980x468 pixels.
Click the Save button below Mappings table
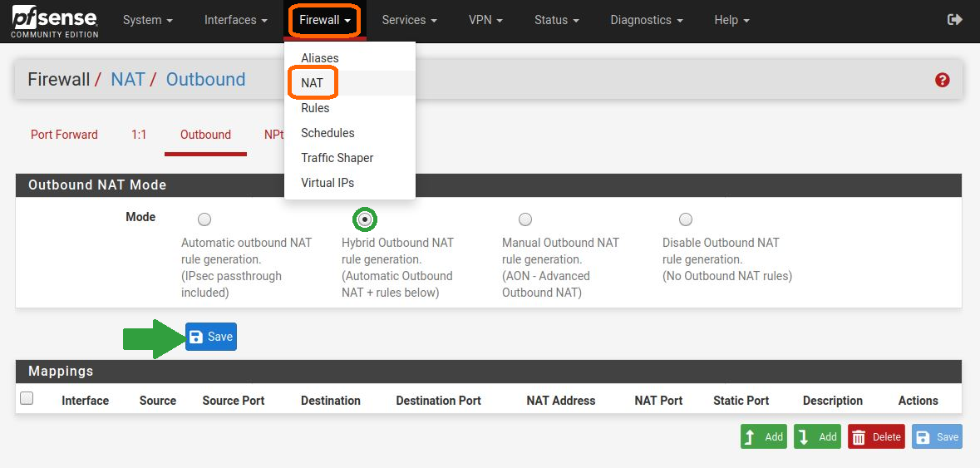(x=937, y=436)
